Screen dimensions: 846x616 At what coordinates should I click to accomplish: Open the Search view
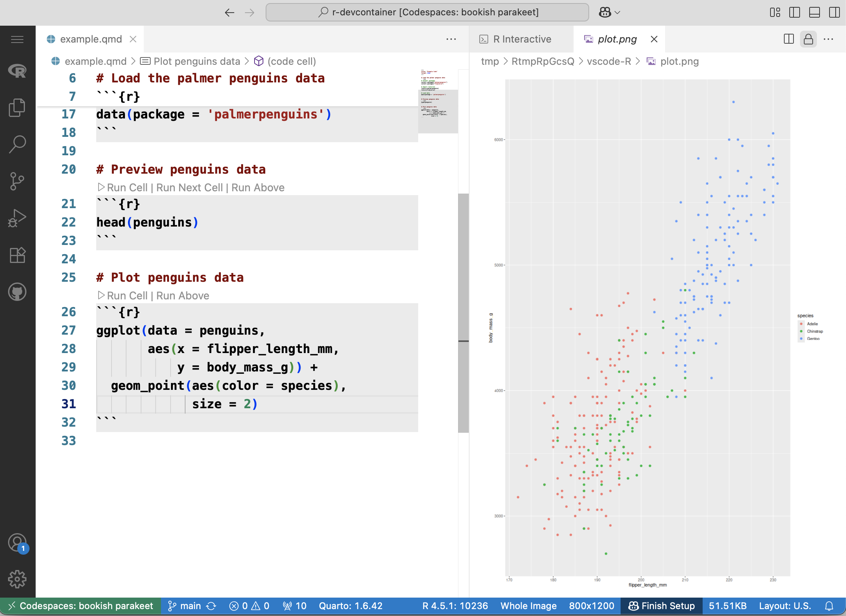click(17, 145)
